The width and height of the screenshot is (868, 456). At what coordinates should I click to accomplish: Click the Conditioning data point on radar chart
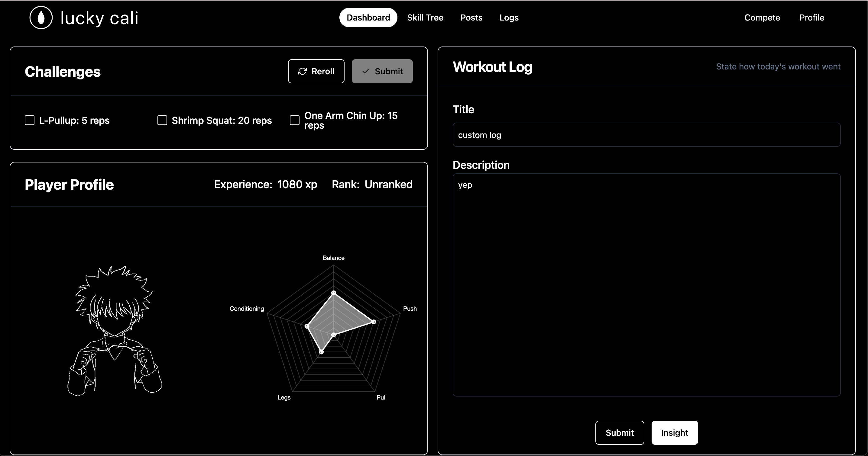(307, 326)
